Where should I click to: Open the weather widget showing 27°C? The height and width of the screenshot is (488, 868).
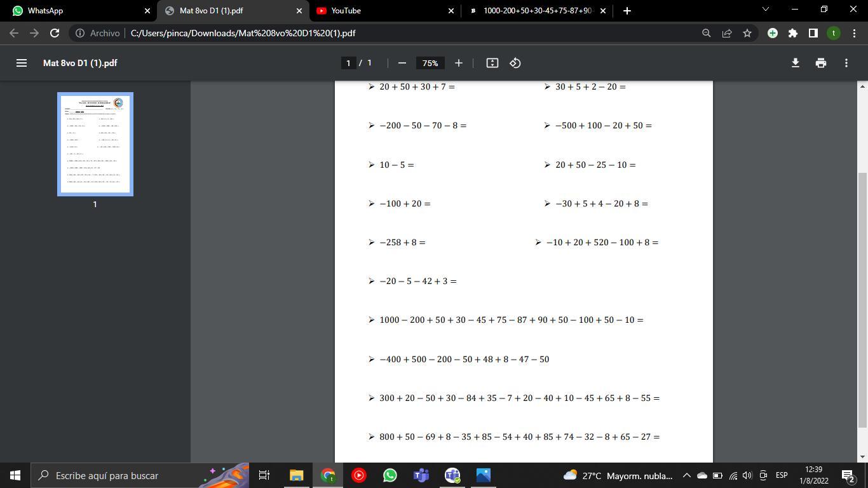pos(618,475)
